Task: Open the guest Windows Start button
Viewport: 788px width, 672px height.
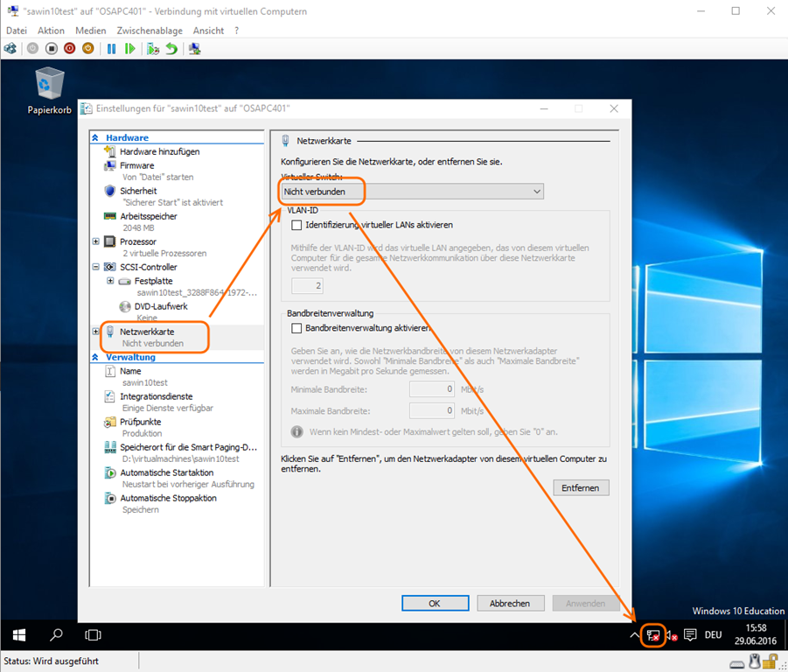Action: pyautogui.click(x=18, y=634)
